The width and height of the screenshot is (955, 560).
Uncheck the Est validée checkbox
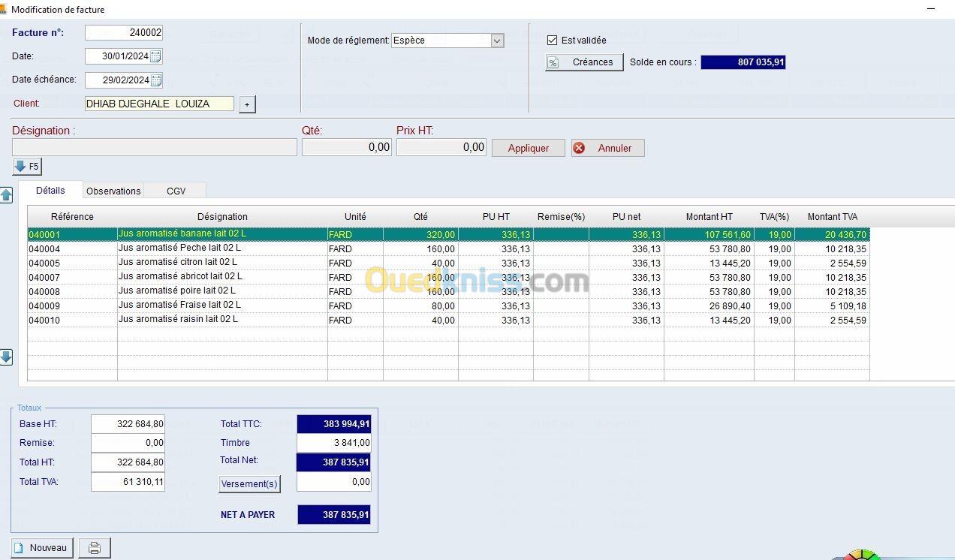[x=553, y=41]
